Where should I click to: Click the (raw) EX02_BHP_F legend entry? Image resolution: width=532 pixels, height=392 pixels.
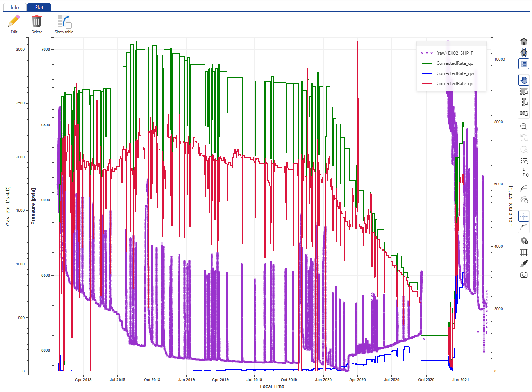[x=455, y=53]
